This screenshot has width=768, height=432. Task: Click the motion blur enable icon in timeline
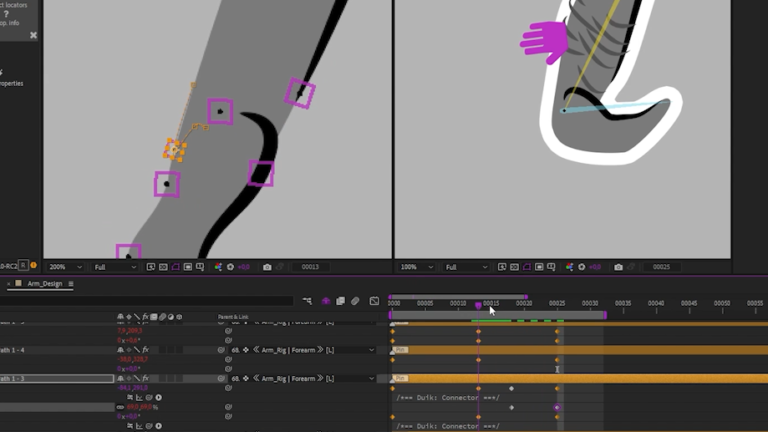356,301
